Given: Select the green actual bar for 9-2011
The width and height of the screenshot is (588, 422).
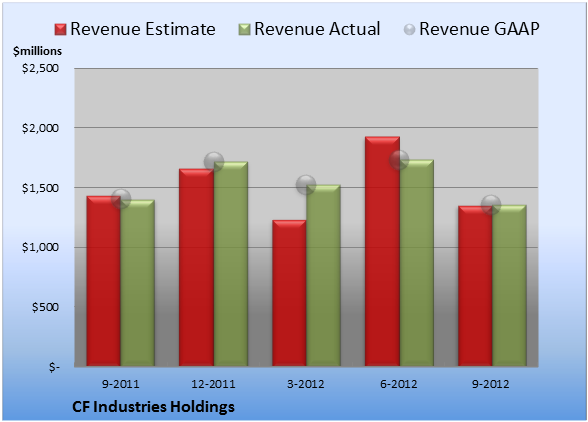Looking at the screenshot, I should pyautogui.click(x=138, y=283).
